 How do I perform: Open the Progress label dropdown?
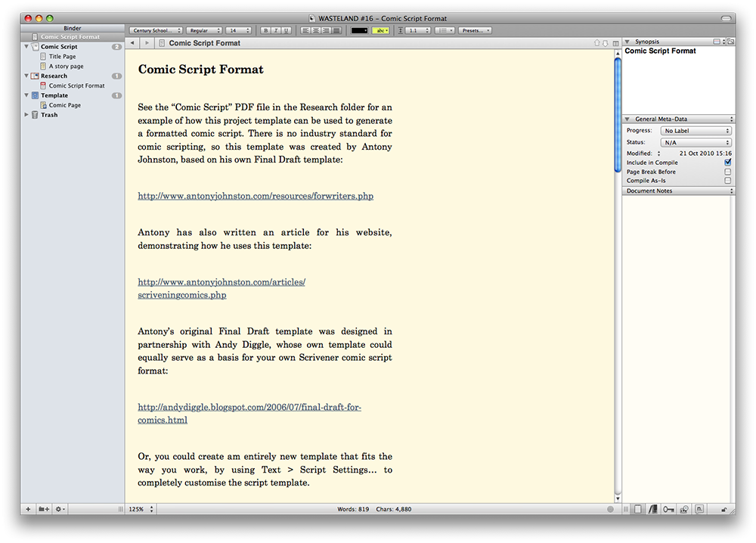click(696, 131)
